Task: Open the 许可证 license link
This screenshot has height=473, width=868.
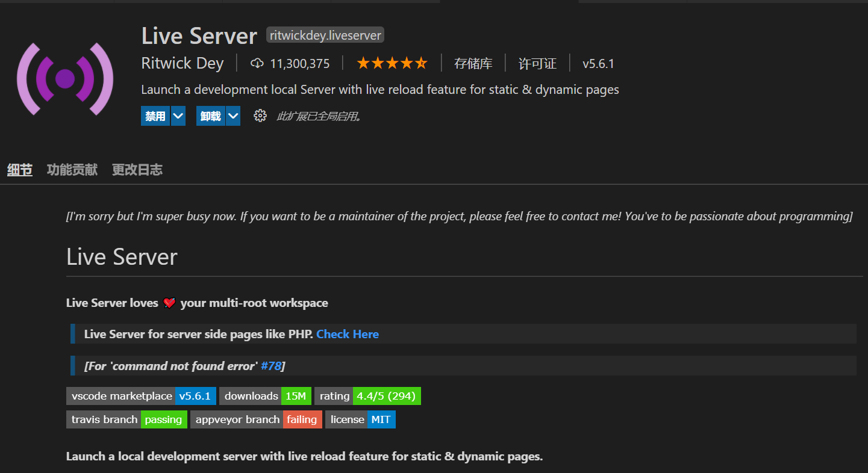Action: coord(538,63)
